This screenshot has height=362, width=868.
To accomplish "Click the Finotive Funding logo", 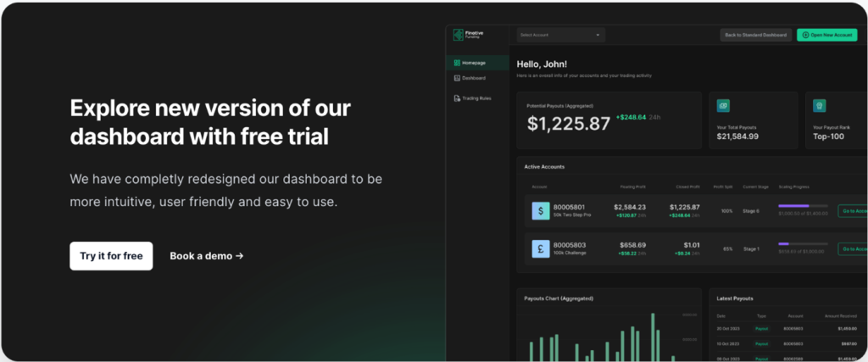I will click(468, 35).
